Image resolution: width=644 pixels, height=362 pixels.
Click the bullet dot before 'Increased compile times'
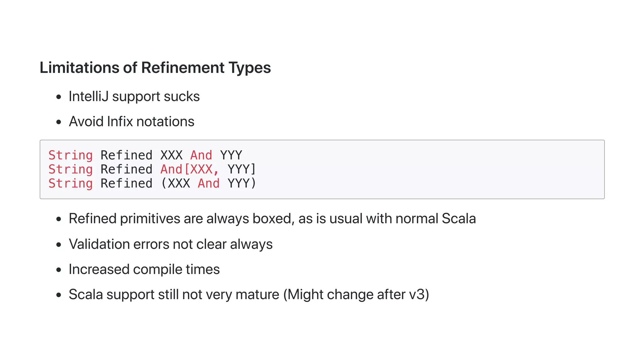[x=58, y=270]
